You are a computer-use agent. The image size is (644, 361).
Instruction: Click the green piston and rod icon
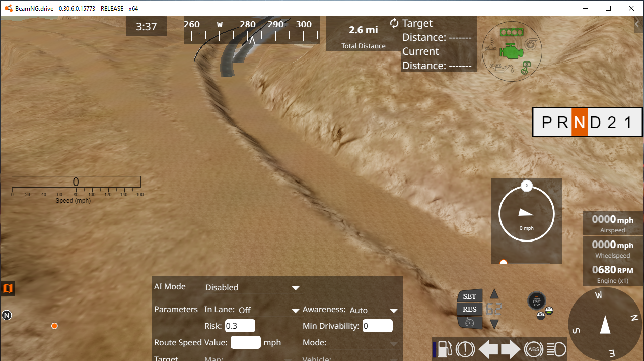tap(526, 68)
